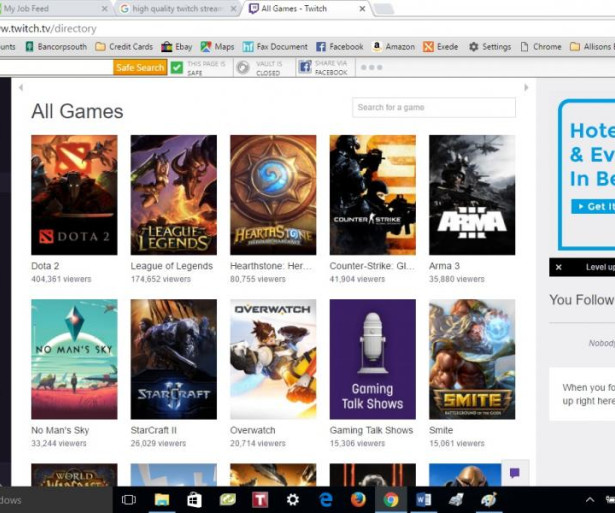
Task: Close the All Games - Twitch tab
Action: (x=362, y=9)
